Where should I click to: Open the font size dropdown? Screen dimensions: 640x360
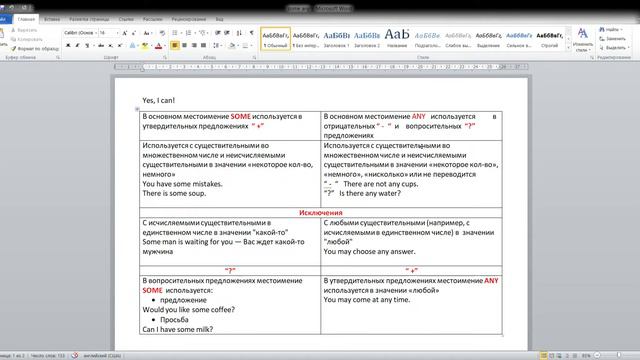[118, 33]
